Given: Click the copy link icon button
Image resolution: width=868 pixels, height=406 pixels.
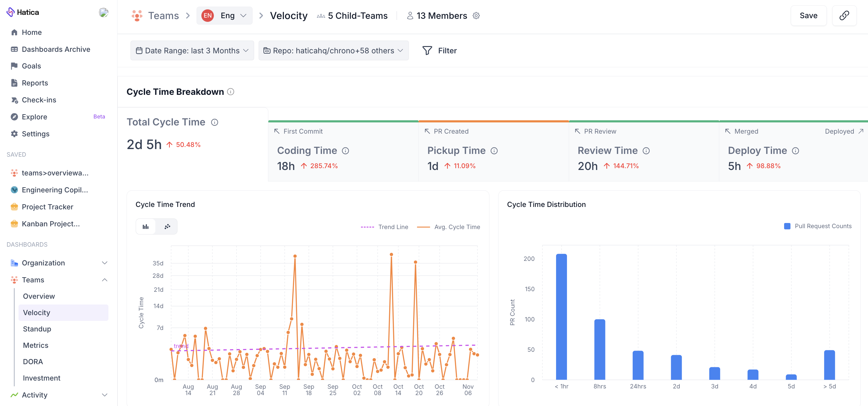Looking at the screenshot, I should [844, 15].
